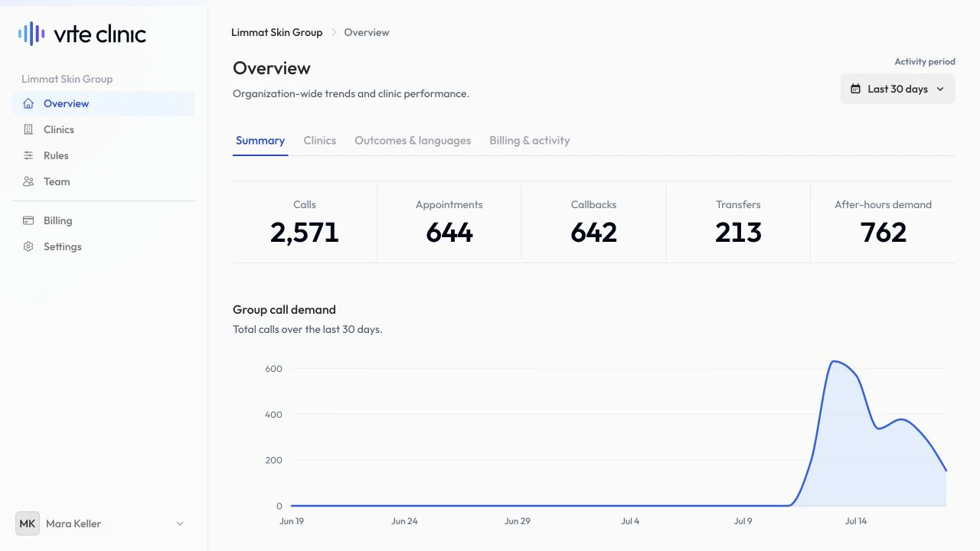Select the Billing & activity tab
The image size is (980, 551).
[x=530, y=141]
